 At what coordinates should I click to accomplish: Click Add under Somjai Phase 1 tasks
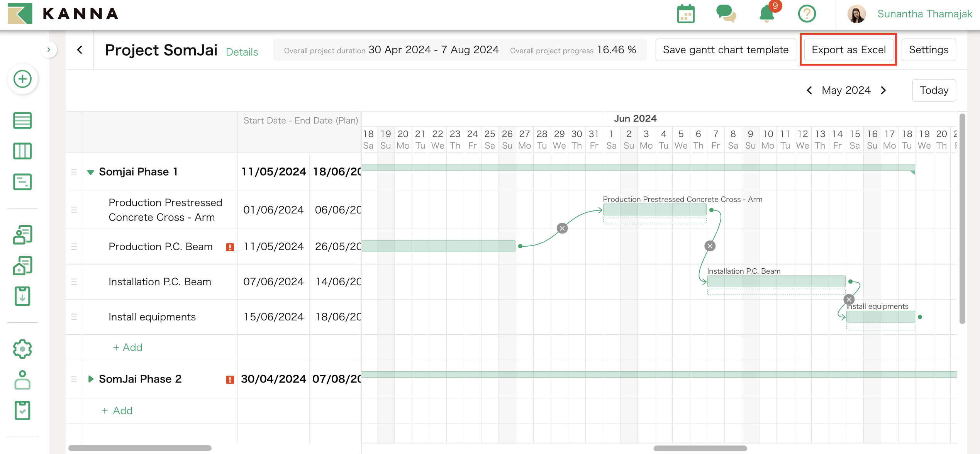[127, 347]
